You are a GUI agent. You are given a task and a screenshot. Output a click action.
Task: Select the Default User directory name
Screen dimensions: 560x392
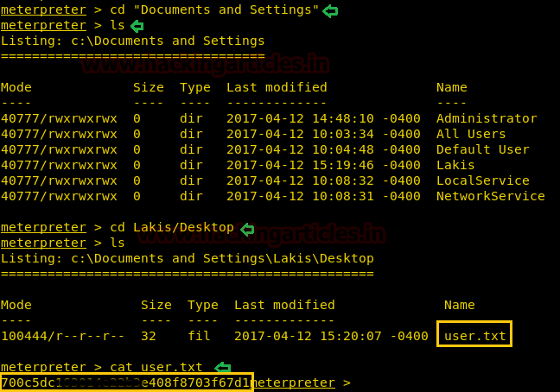[x=482, y=149]
